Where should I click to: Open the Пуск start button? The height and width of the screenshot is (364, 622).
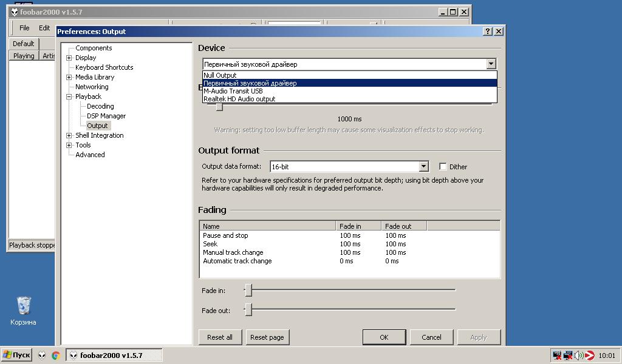[x=16, y=355]
